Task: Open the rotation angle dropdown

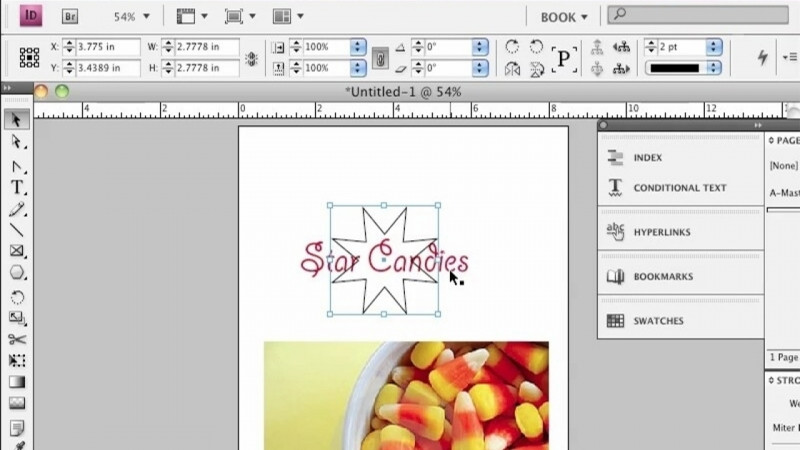Action: [x=480, y=47]
